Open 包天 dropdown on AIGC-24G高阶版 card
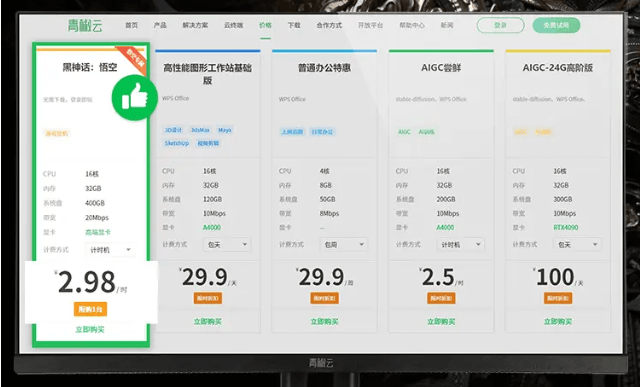Image resolution: width=640 pixels, height=387 pixels. click(x=577, y=245)
